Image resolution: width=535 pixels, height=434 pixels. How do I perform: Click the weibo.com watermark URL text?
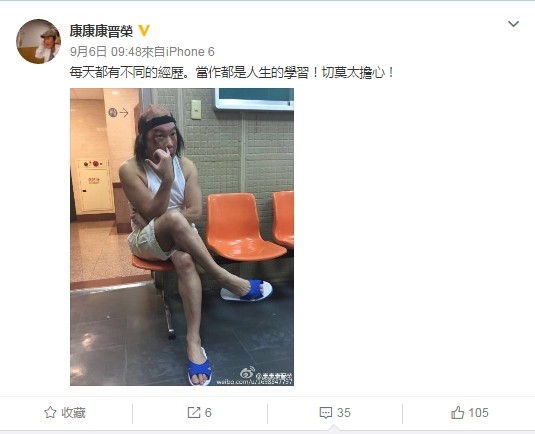pos(254,382)
